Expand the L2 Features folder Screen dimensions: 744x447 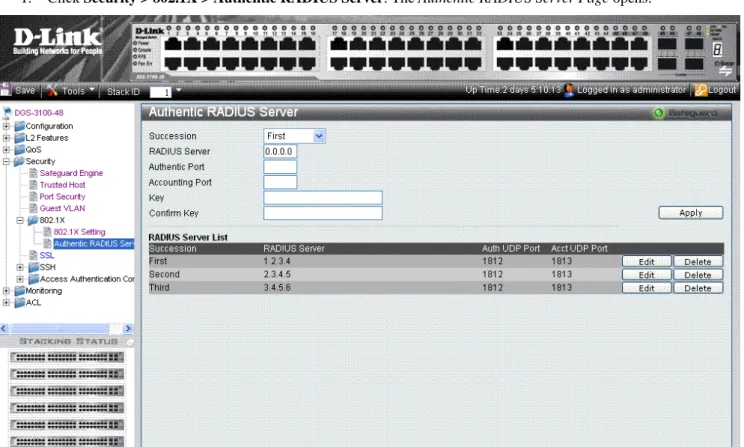click(6, 138)
